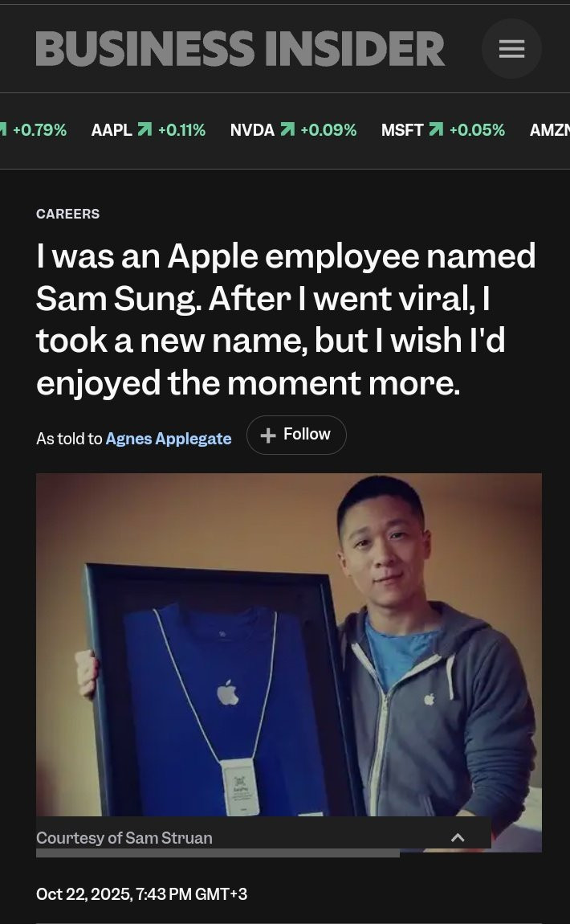Click the article headline
Image resolution: width=570 pixels, height=924 pixels.
pyautogui.click(x=286, y=320)
